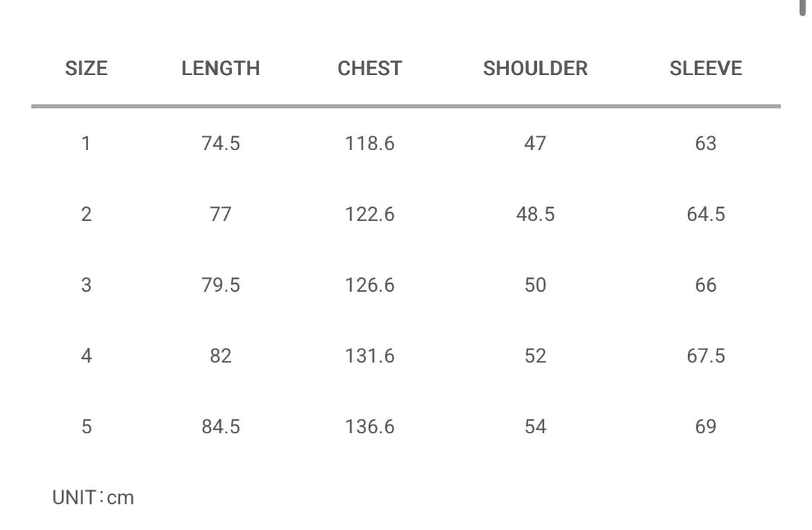Click the UNIT cm label
This screenshot has height=530, width=812.
(x=93, y=498)
